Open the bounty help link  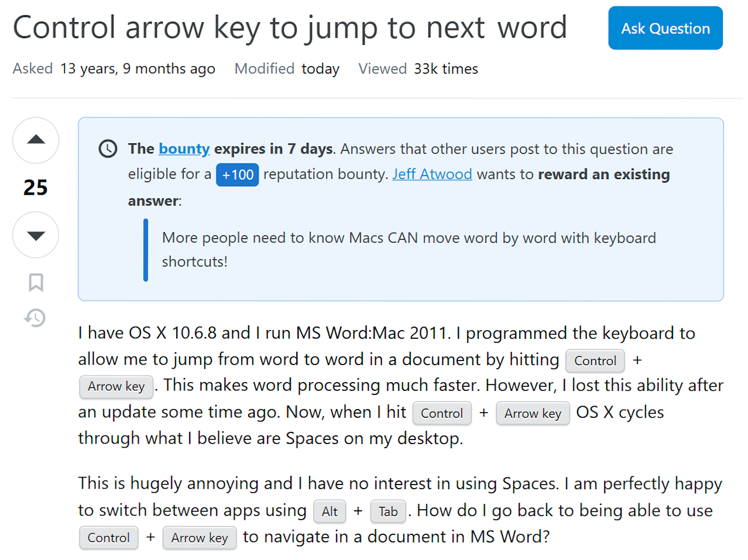(184, 149)
